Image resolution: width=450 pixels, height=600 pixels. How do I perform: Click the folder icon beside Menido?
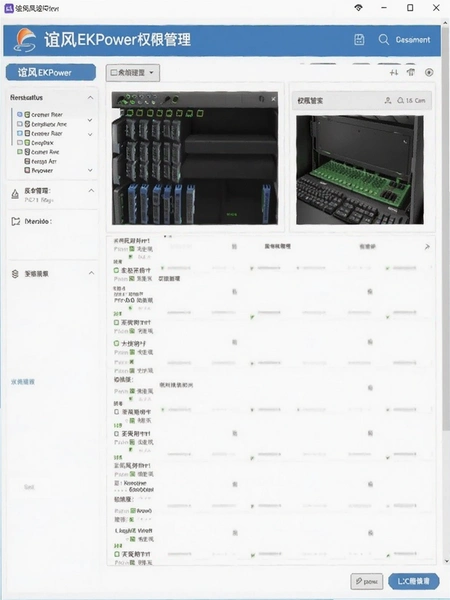16,221
